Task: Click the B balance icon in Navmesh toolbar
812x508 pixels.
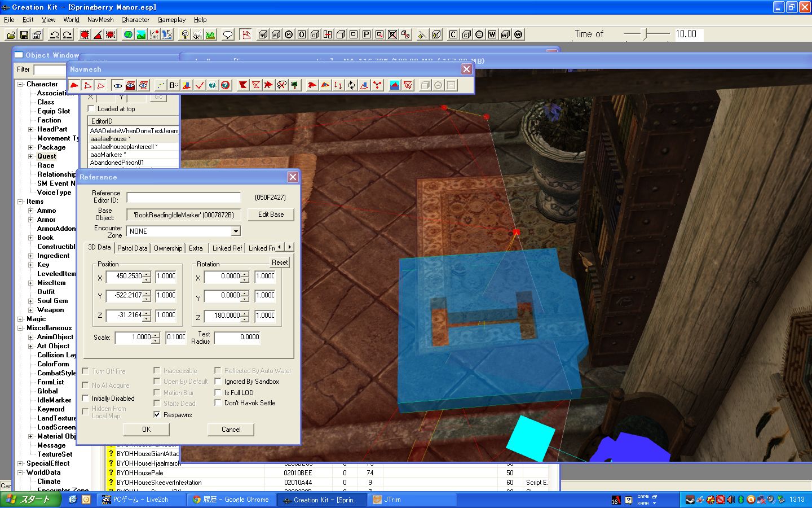Action: [x=174, y=85]
